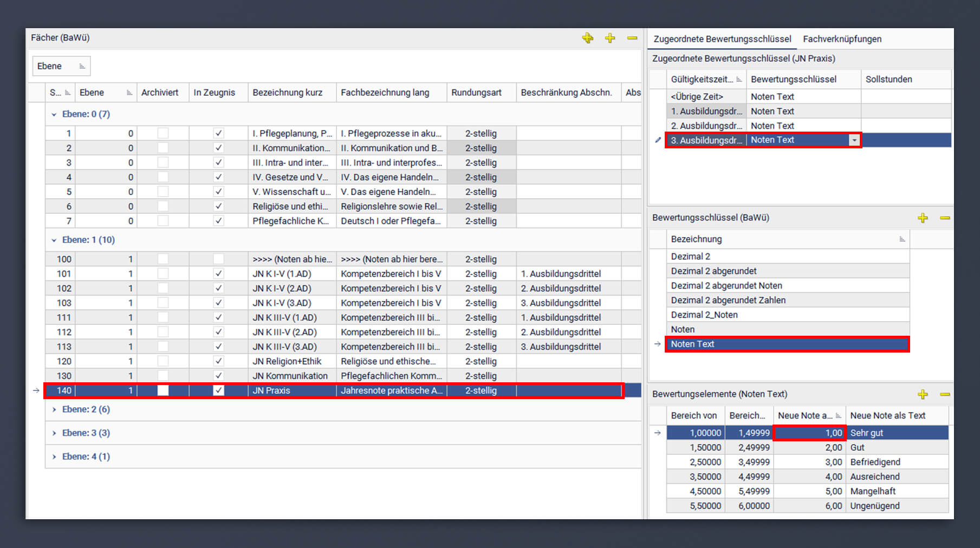The width and height of the screenshot is (980, 548).
Task: Open Bewertungsschlüssel dropdown for 3. Ausbildungsdrittel
Action: (854, 140)
